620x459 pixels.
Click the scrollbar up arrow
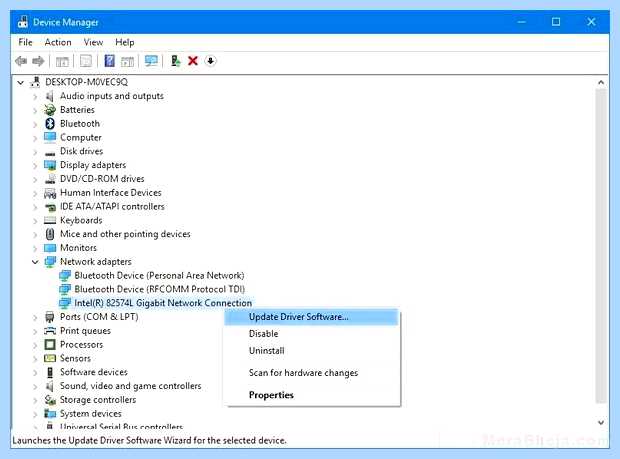(601, 83)
